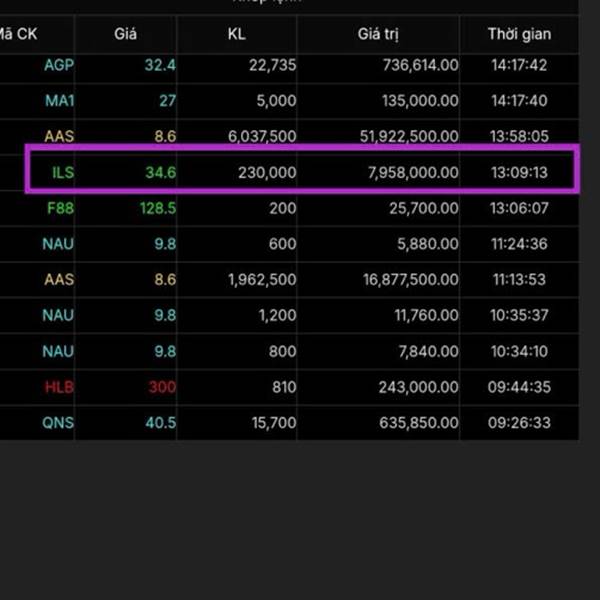
Task: Click the 230,000 volume cell
Action: tap(267, 172)
